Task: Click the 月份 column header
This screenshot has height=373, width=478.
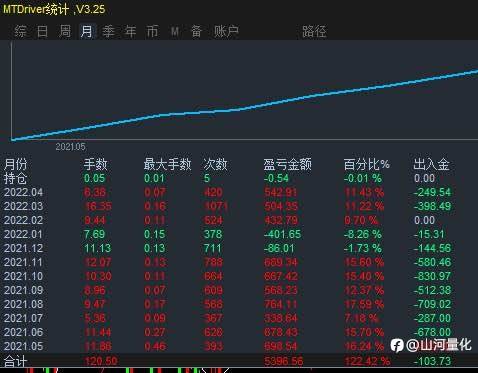Action: click(x=16, y=164)
